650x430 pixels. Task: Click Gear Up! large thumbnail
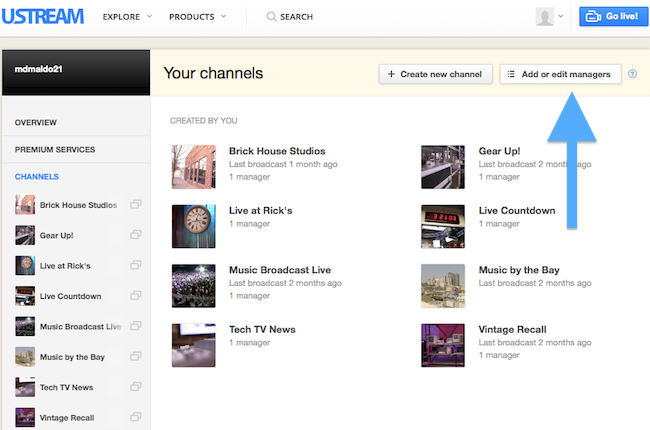pyautogui.click(x=443, y=167)
